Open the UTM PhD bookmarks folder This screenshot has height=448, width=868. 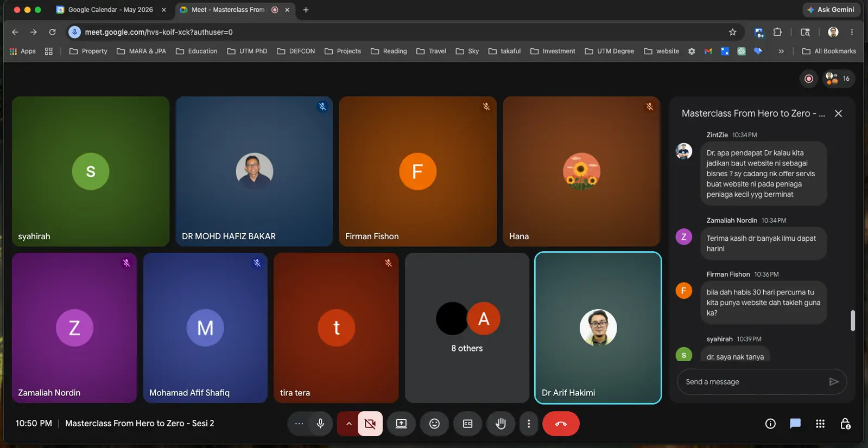click(x=247, y=51)
